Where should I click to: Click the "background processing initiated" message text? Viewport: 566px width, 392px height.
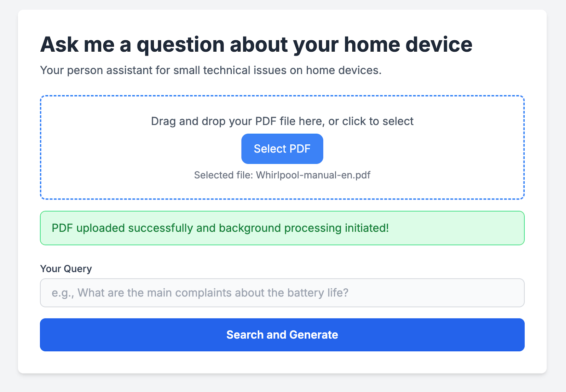pyautogui.click(x=304, y=228)
